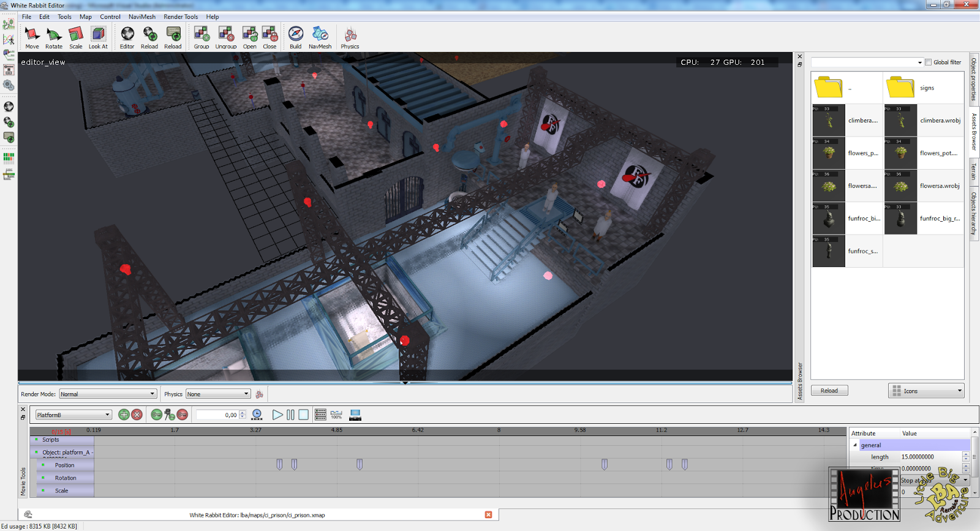Viewport: 980px width, 531px height.
Task: Switch to the Terrain side tab
Action: click(973, 171)
